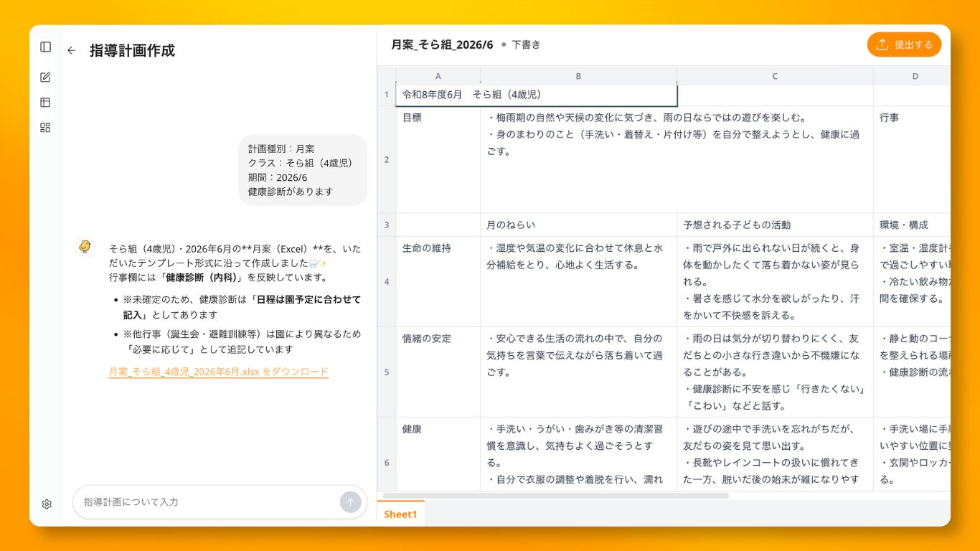Select the Sheet1 tab

(400, 514)
